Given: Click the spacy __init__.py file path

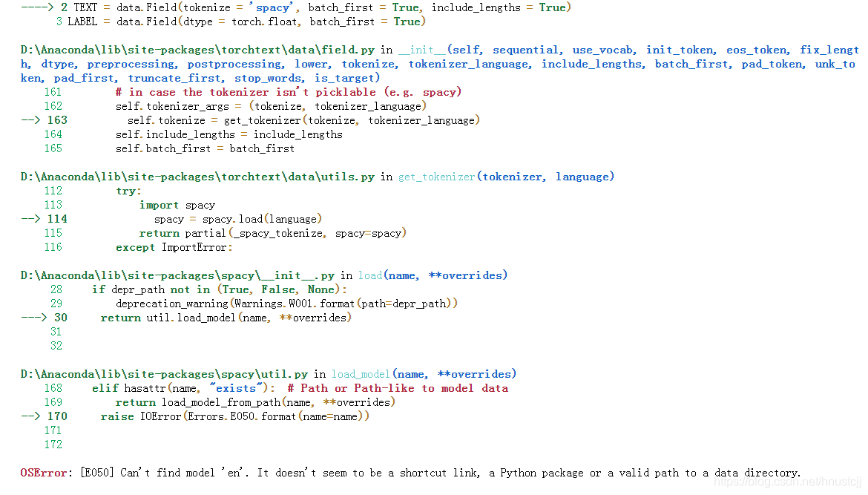Looking at the screenshot, I should point(177,275).
